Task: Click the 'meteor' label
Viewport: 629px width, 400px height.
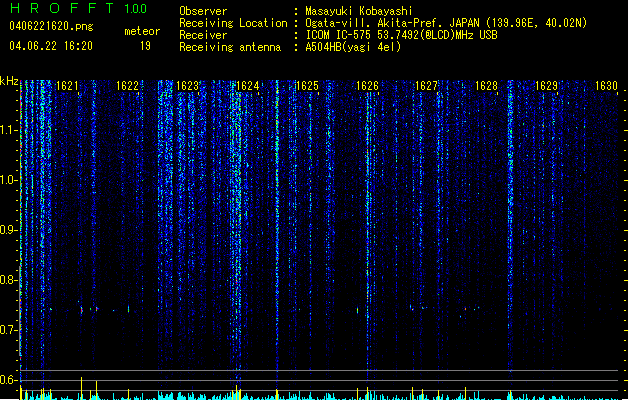Action: (x=142, y=31)
